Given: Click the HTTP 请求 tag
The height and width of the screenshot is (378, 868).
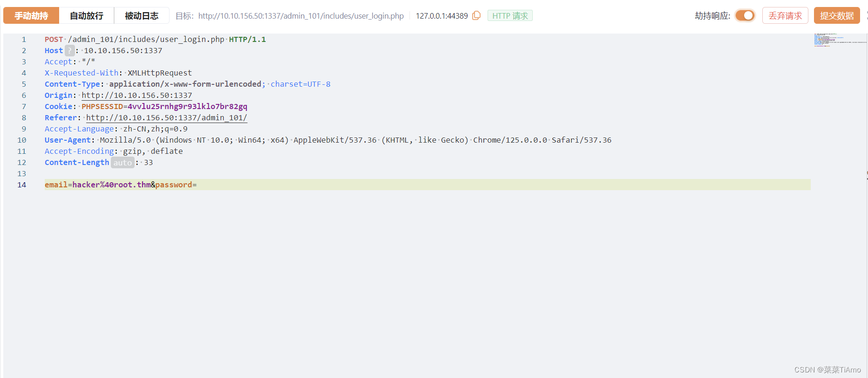Looking at the screenshot, I should coord(510,16).
